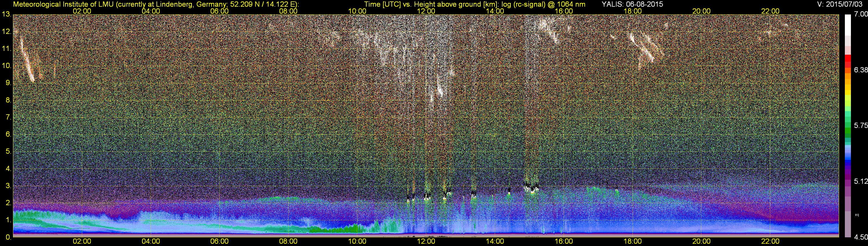
Task: Click '04:00' on the top time axis
Action: (x=151, y=11)
